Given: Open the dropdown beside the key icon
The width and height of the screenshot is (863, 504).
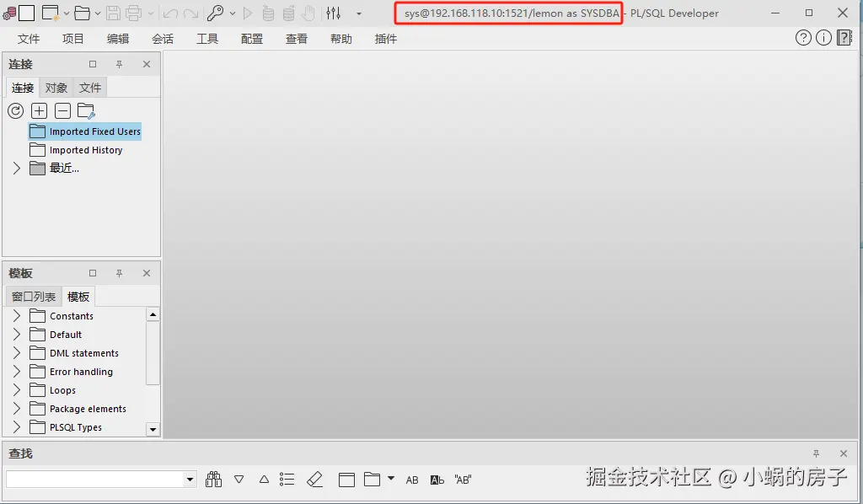Looking at the screenshot, I should tap(233, 13).
